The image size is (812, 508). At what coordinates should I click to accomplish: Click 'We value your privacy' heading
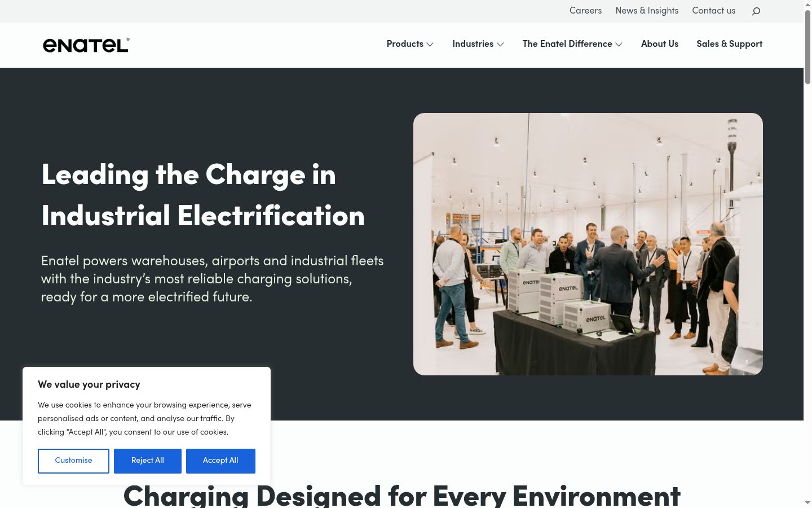coord(89,384)
